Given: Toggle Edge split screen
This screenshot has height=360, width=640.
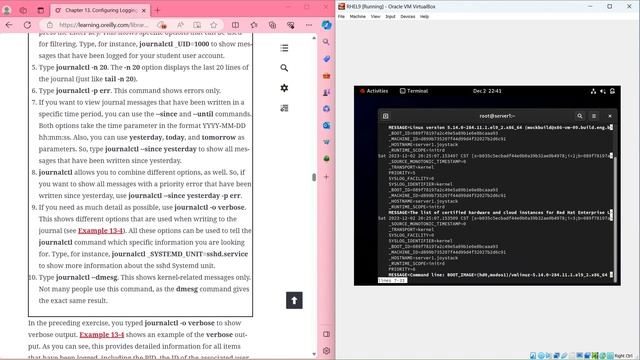Looking at the screenshot, I should (236, 25).
